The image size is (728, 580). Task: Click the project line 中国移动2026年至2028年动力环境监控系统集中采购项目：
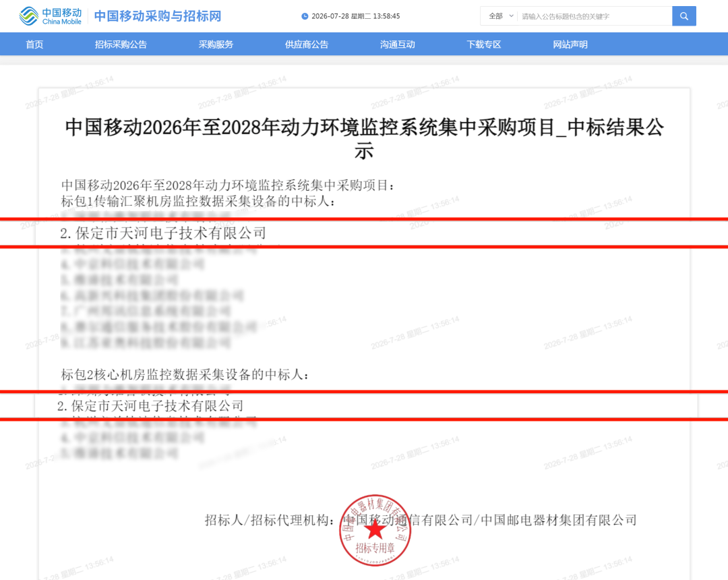coord(228,185)
